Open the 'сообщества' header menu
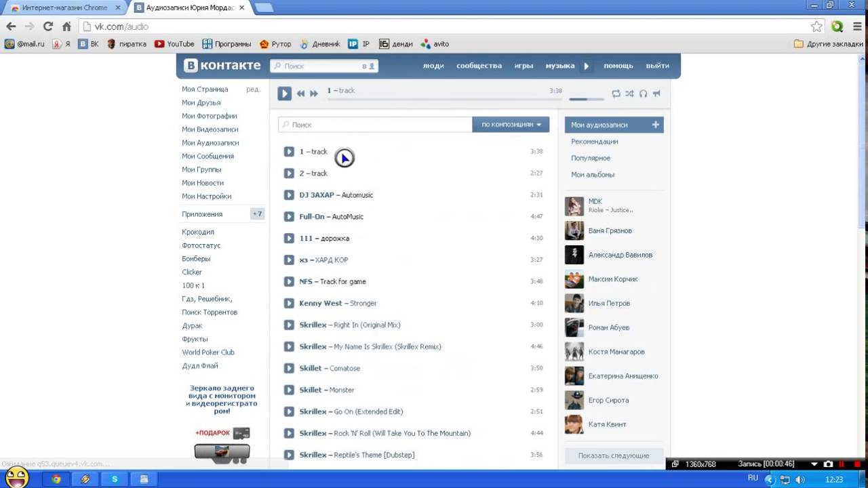Screen dimensions: 868x488 point(479,66)
